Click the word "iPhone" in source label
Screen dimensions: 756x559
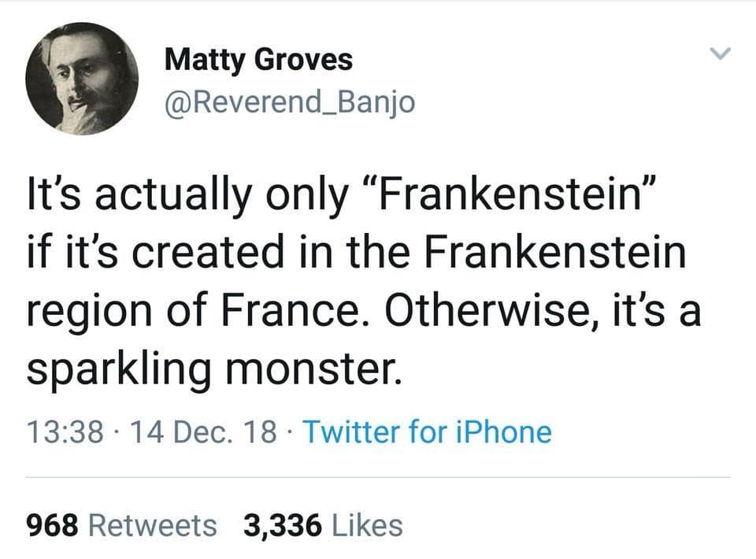pyautogui.click(x=507, y=432)
